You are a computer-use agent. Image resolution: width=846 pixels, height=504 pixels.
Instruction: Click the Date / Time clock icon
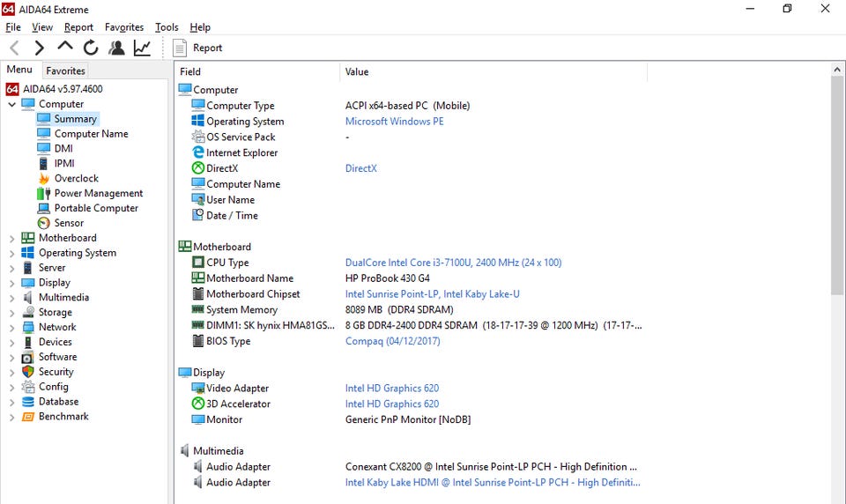coord(198,215)
